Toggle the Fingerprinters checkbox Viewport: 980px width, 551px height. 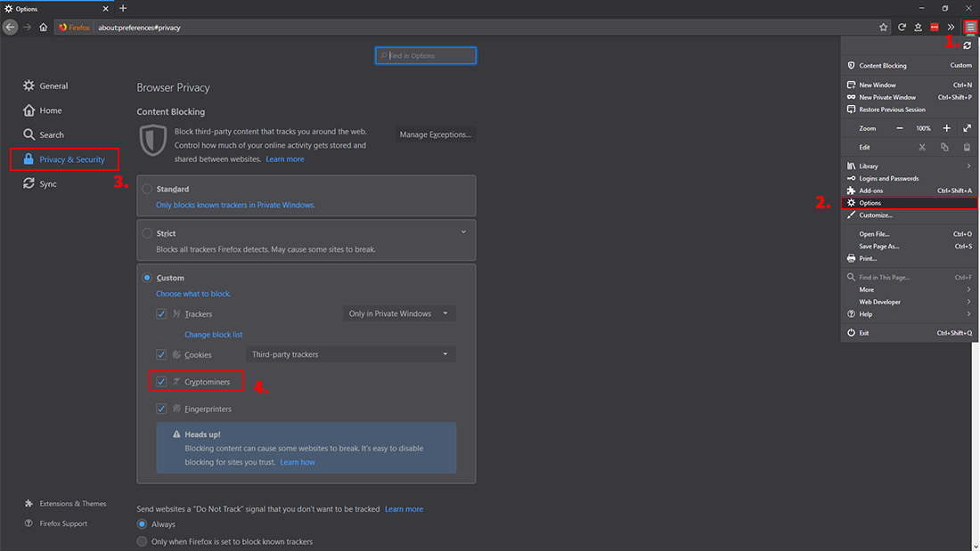[161, 409]
